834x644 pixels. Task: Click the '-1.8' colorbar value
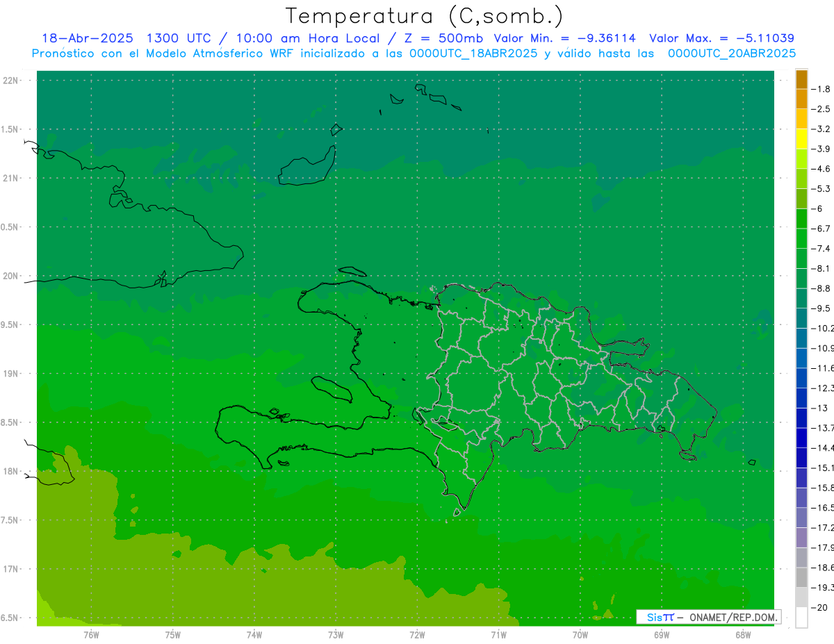(x=821, y=89)
